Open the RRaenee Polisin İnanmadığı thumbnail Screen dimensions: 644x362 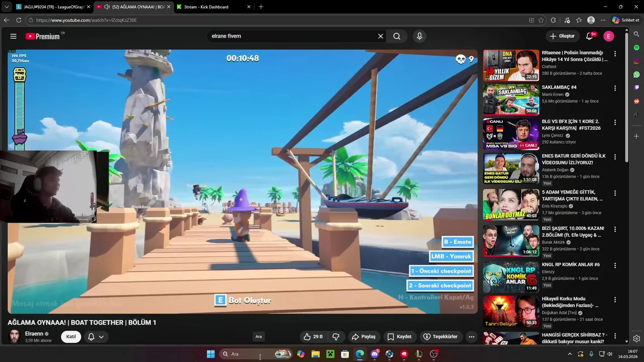click(511, 65)
